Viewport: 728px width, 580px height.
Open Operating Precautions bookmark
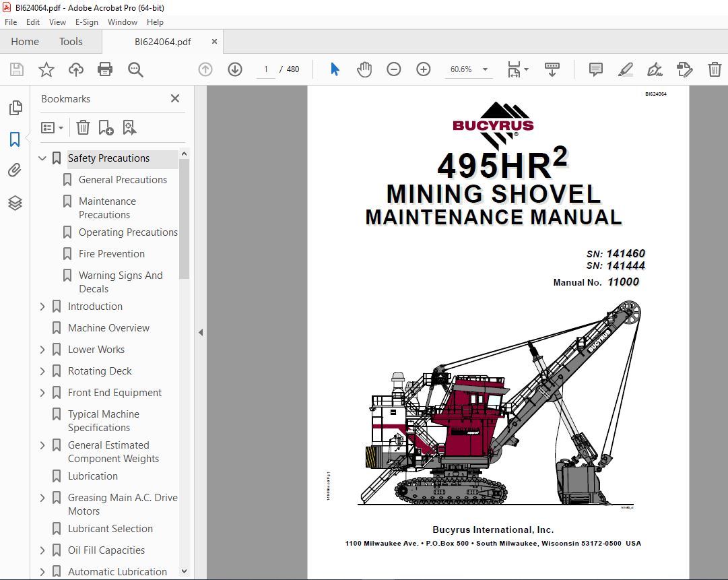[128, 232]
